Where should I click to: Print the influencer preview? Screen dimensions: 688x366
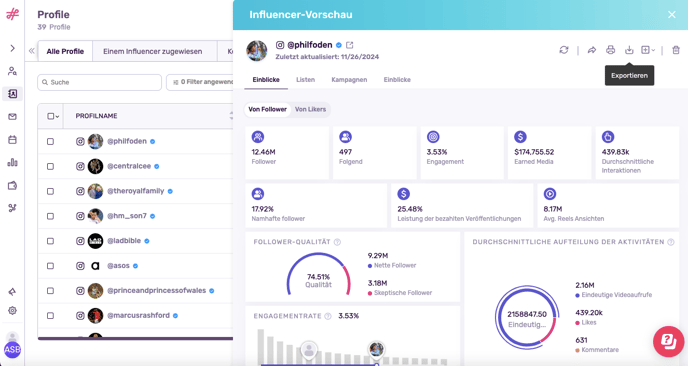click(610, 50)
